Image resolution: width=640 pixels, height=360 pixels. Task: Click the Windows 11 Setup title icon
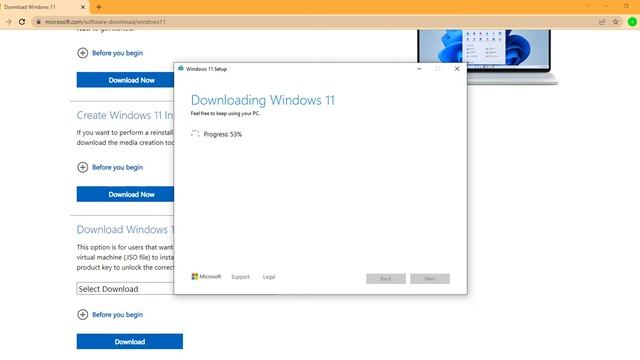(180, 69)
